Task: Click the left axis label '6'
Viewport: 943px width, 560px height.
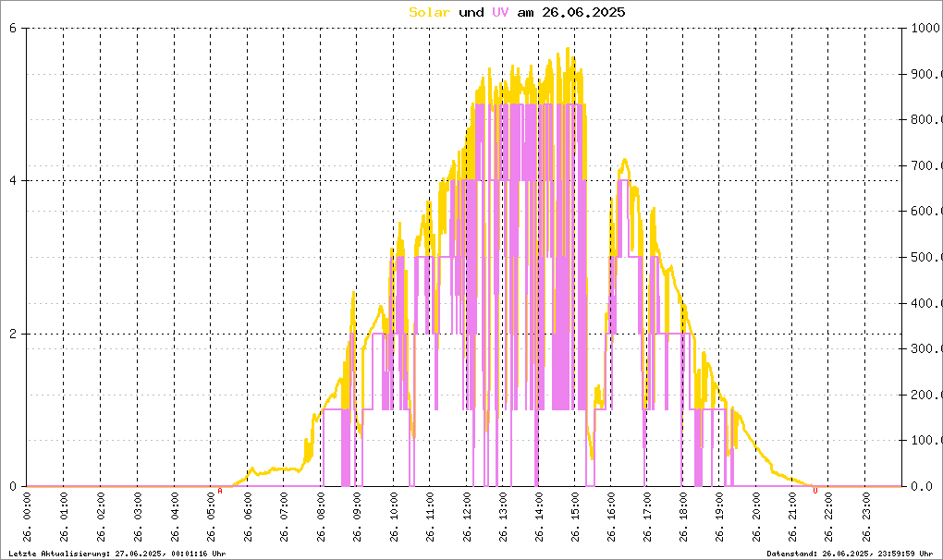Action: click(x=13, y=28)
